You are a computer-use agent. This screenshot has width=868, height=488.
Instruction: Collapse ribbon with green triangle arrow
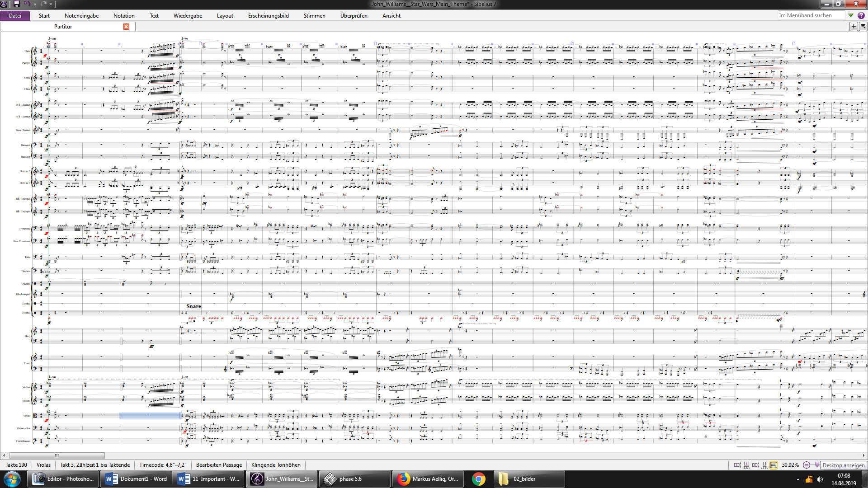[851, 15]
